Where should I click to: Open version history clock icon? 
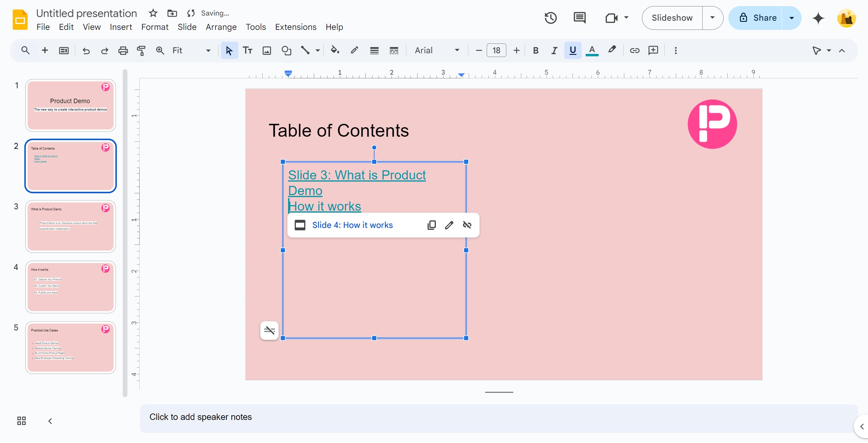[550, 18]
